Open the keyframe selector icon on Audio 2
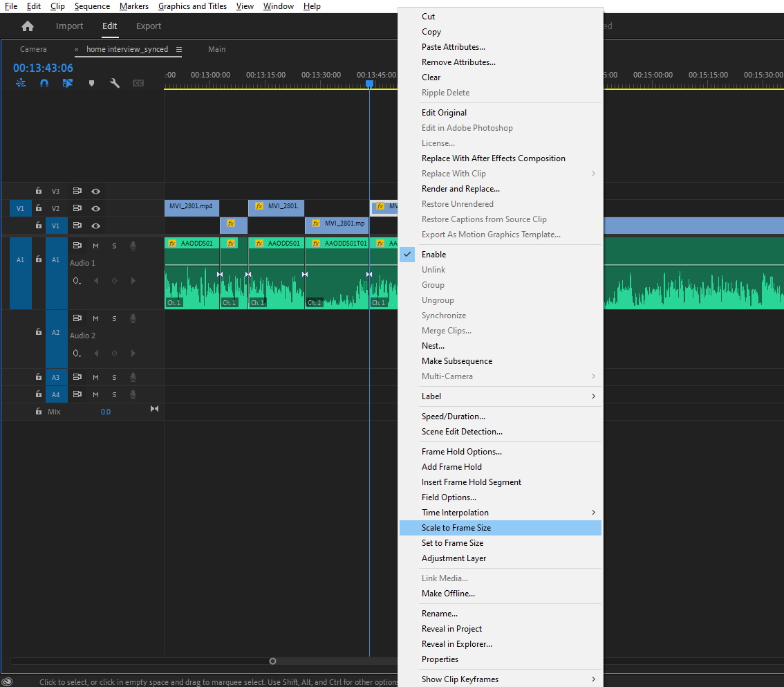Image resolution: width=784 pixels, height=687 pixels. [x=77, y=353]
